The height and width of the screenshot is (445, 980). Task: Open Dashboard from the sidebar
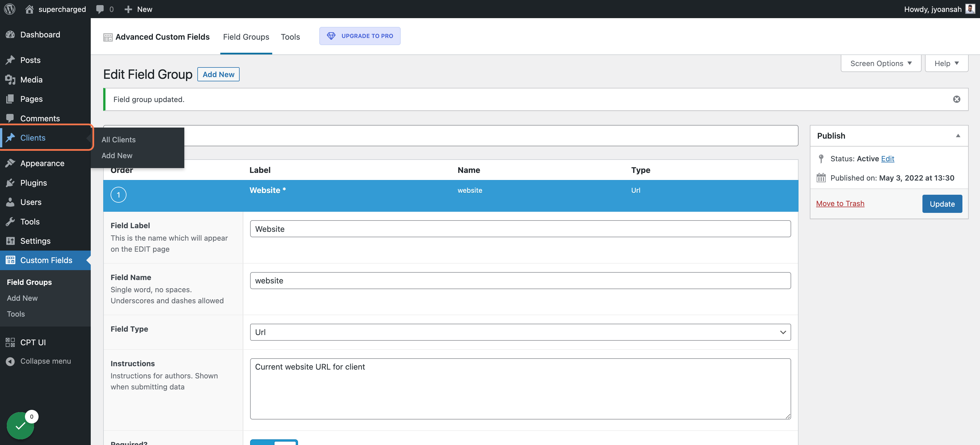[x=40, y=35]
